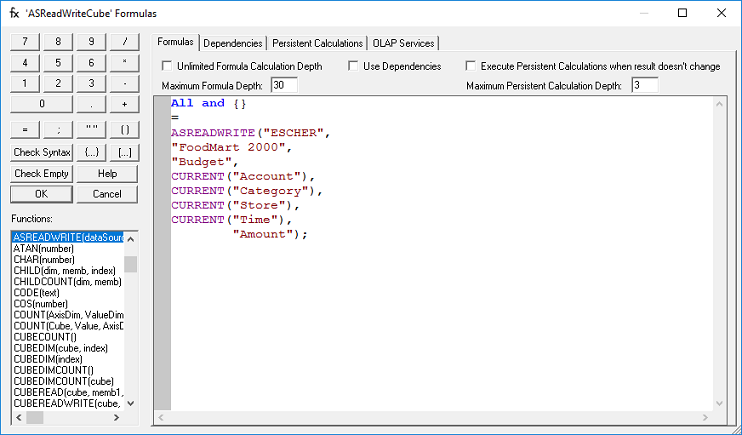
Task: Select ASREADWRITE in the Functions list
Action: tap(68, 237)
